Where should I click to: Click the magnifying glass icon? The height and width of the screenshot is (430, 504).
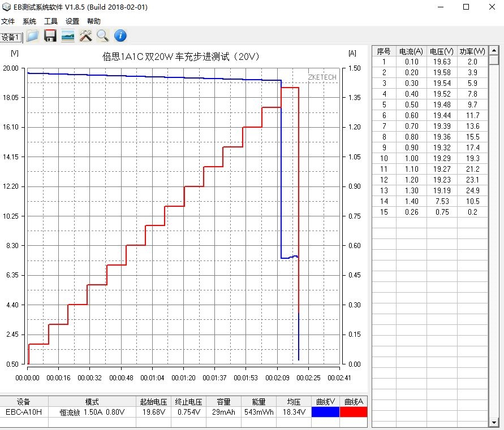tap(102, 36)
